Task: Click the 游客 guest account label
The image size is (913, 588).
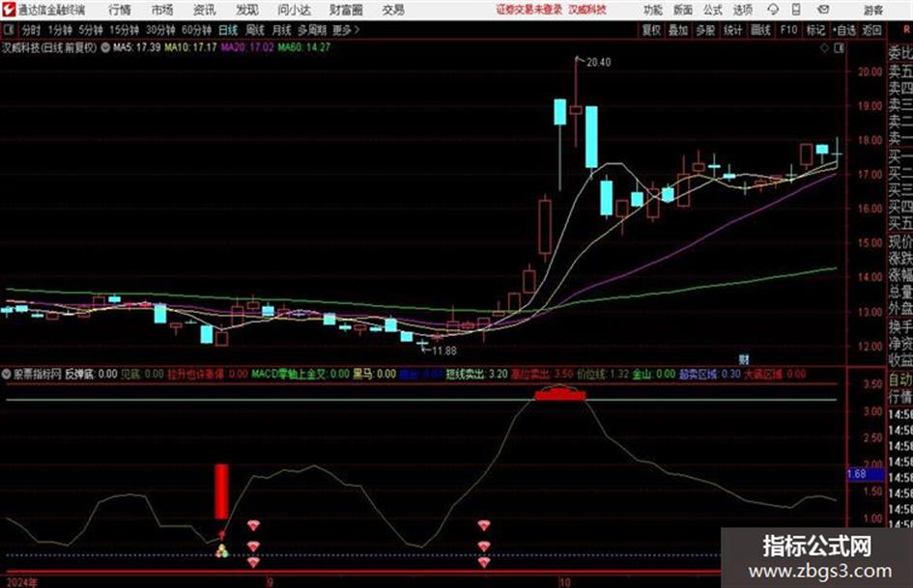Action: pyautogui.click(x=872, y=10)
